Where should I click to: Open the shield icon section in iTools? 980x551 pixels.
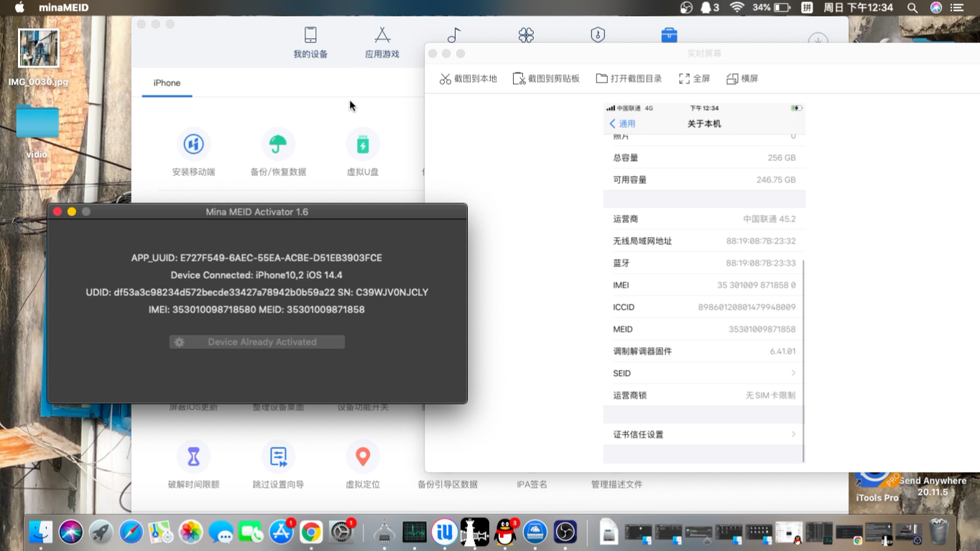click(598, 35)
